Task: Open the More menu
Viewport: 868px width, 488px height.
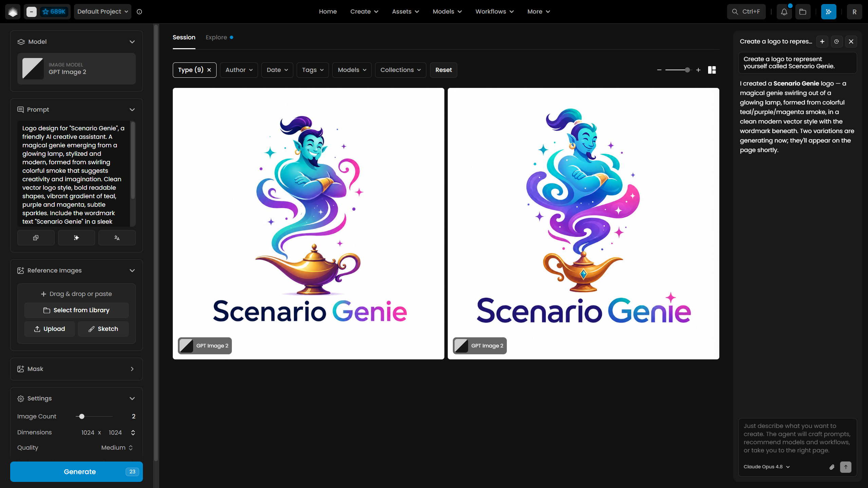Action: pos(538,12)
